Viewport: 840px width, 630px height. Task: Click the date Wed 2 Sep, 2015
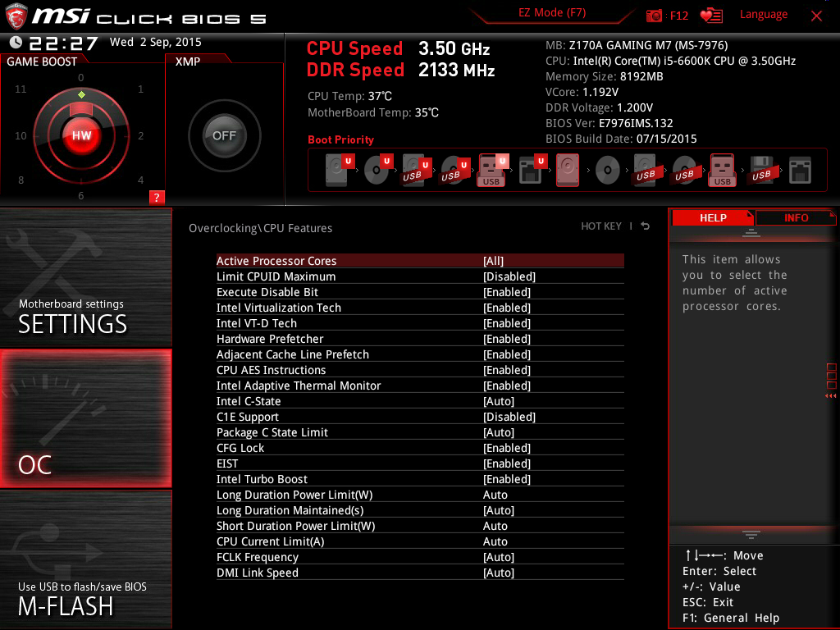pos(155,42)
